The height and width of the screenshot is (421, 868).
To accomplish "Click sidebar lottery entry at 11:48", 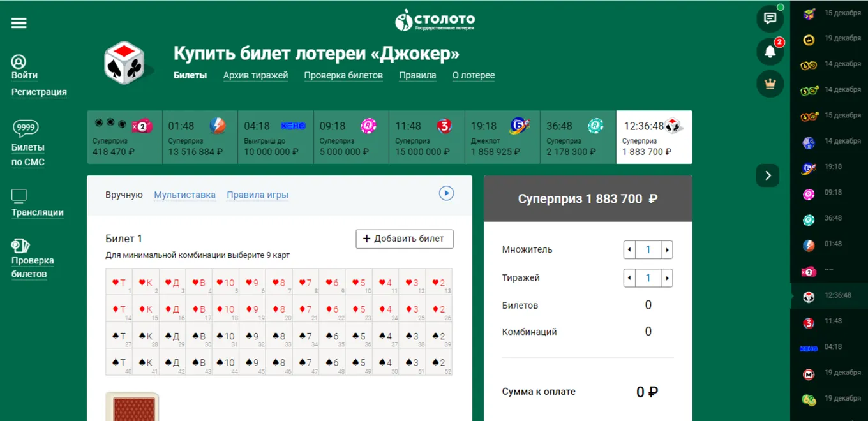I will (x=829, y=322).
